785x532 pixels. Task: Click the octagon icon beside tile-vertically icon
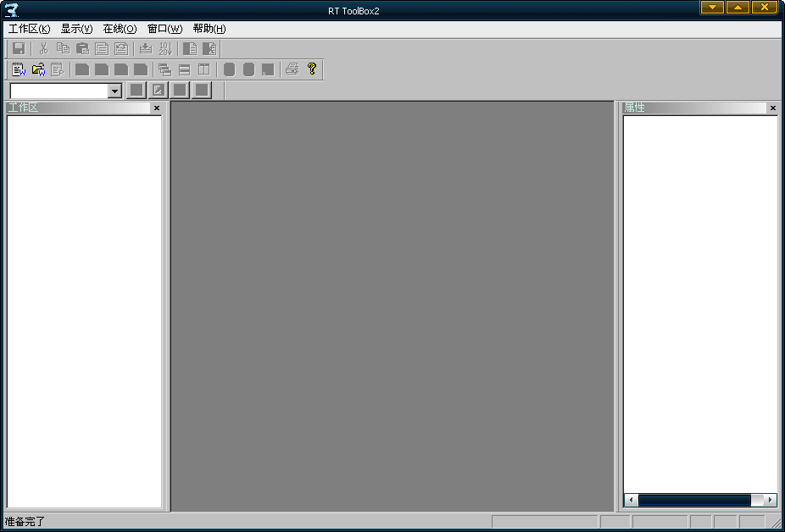tap(229, 69)
